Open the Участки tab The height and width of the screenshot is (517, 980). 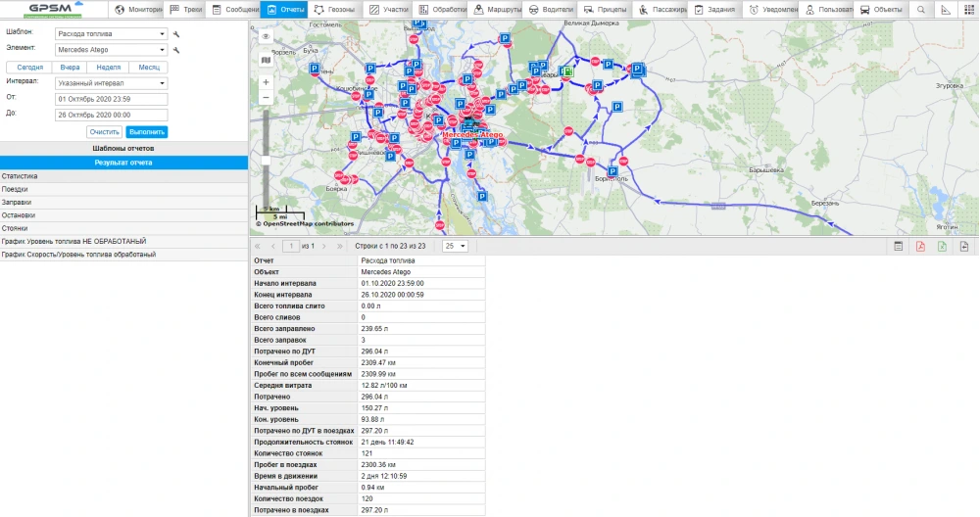tap(387, 10)
